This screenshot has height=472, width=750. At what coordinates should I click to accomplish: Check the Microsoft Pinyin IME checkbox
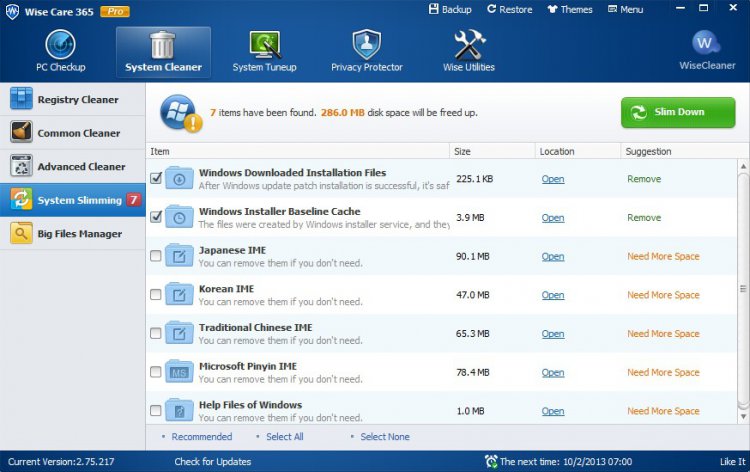point(155,372)
